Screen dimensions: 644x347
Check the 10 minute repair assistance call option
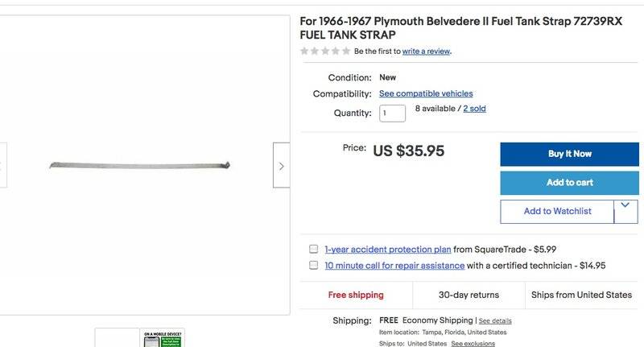coord(313,265)
